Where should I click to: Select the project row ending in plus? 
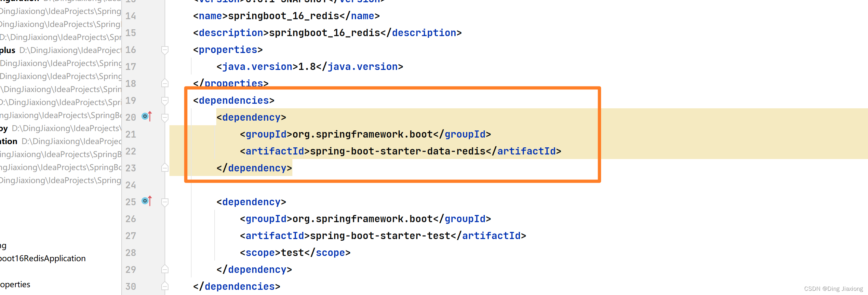point(60,50)
